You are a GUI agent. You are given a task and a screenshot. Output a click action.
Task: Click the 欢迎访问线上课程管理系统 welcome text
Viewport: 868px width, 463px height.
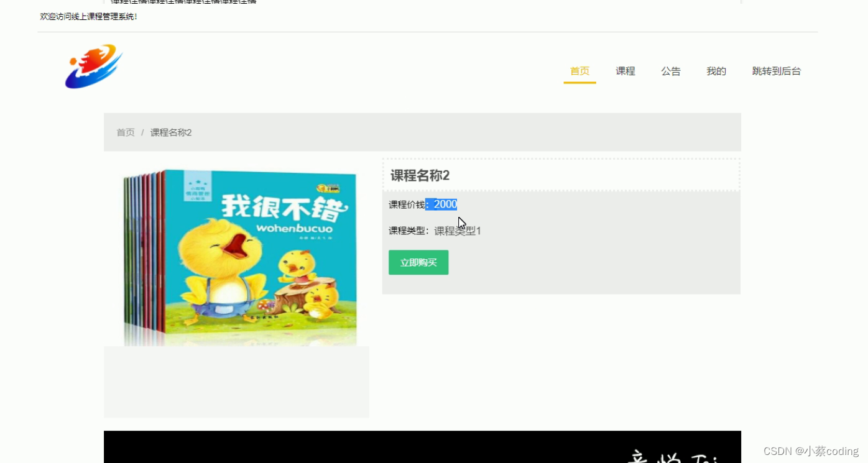[x=88, y=16]
